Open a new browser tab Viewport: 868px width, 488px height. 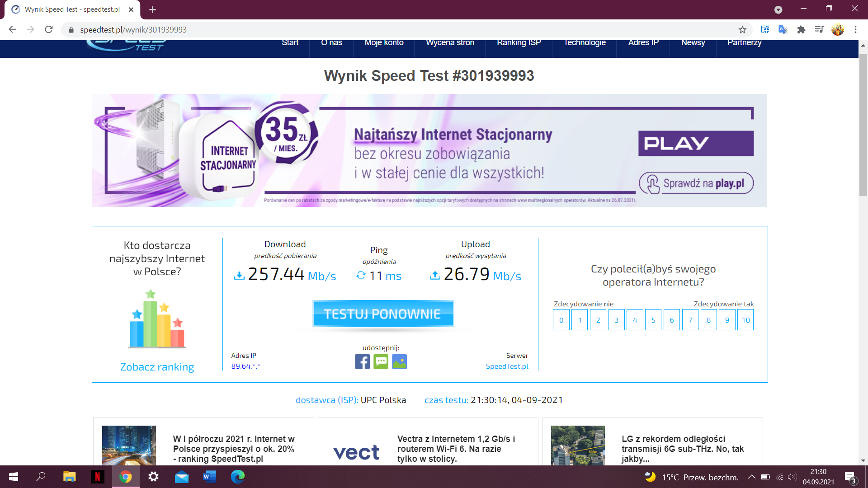tap(152, 9)
